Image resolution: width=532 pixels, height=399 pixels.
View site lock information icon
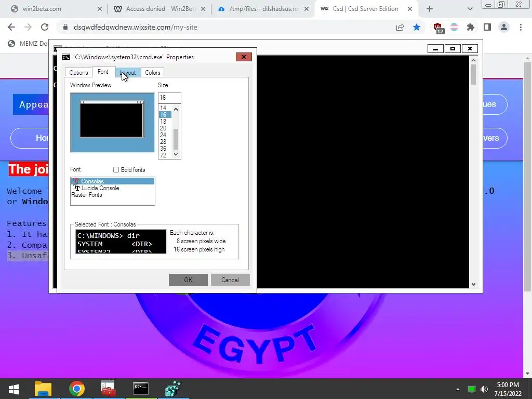tap(65, 27)
